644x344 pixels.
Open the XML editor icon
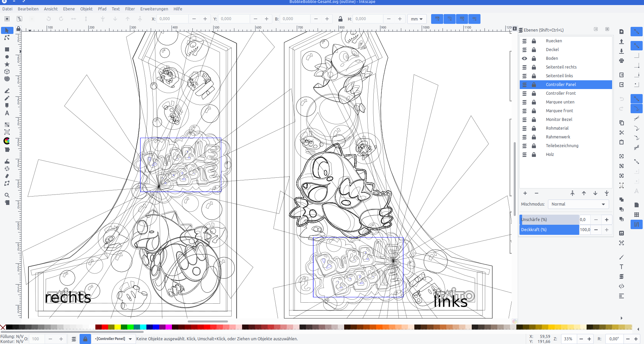pyautogui.click(x=622, y=286)
